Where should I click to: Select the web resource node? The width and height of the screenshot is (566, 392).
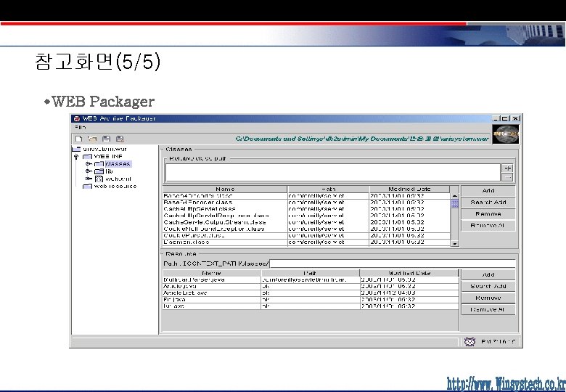115,187
